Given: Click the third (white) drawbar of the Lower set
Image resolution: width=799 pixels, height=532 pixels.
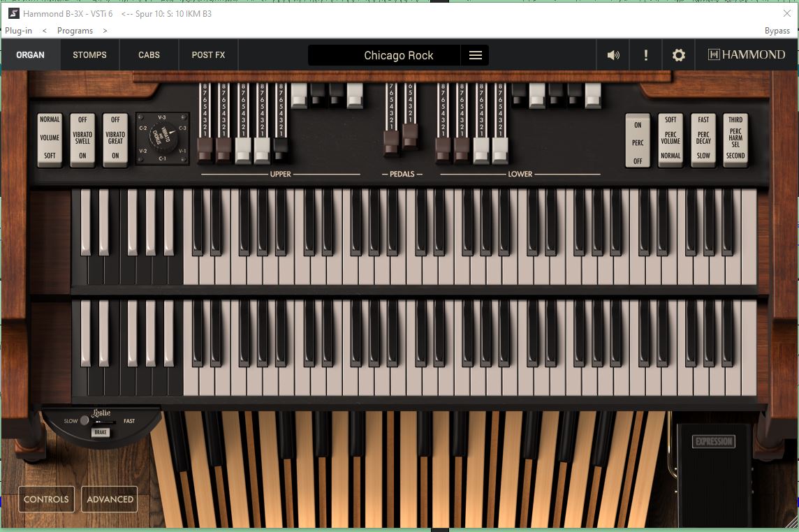Looking at the screenshot, I should (x=481, y=150).
